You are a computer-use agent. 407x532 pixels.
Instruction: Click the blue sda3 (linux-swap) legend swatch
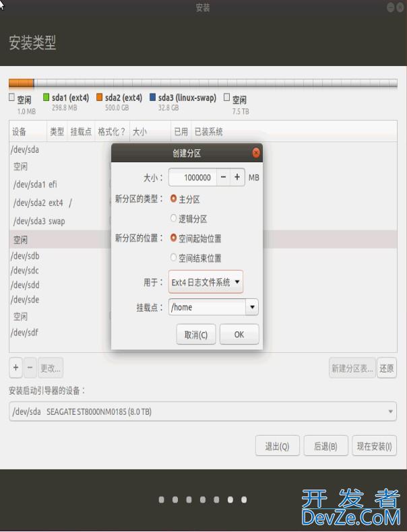[x=153, y=98]
